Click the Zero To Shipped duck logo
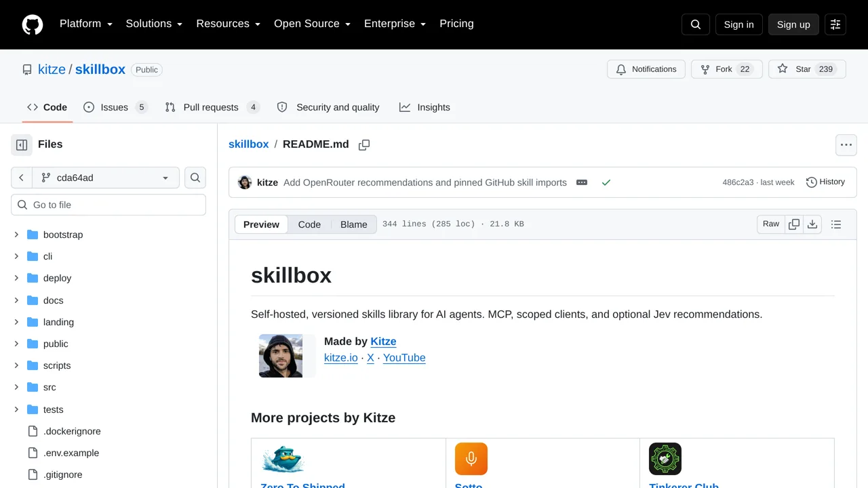Image resolution: width=868 pixels, height=488 pixels. 283,459
